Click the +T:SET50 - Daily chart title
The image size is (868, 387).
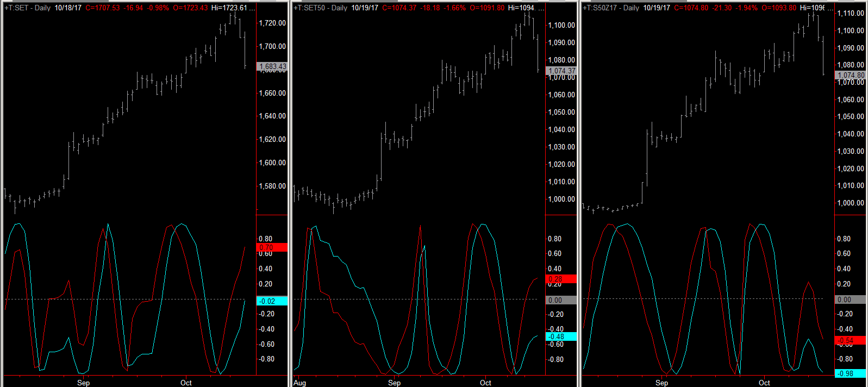point(321,8)
